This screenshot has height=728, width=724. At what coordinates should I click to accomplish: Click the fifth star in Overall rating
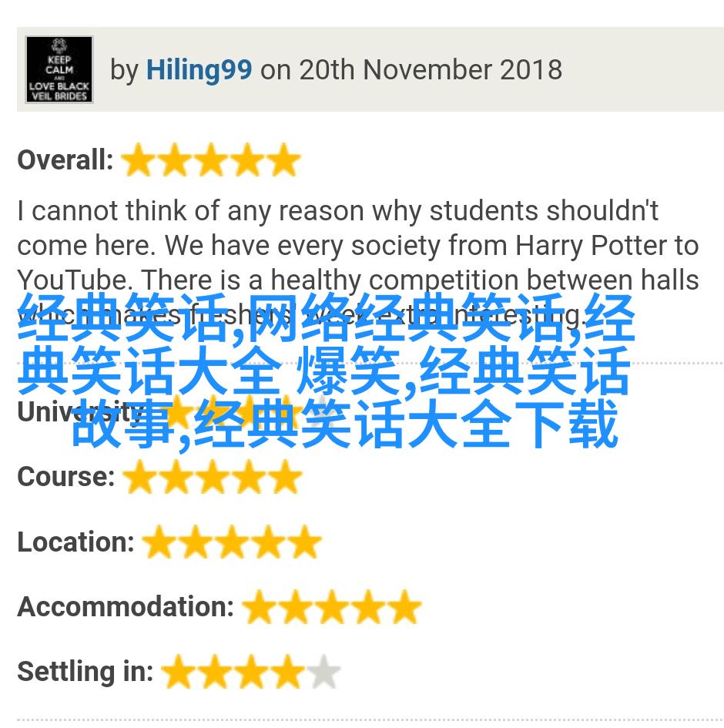pos(284,159)
